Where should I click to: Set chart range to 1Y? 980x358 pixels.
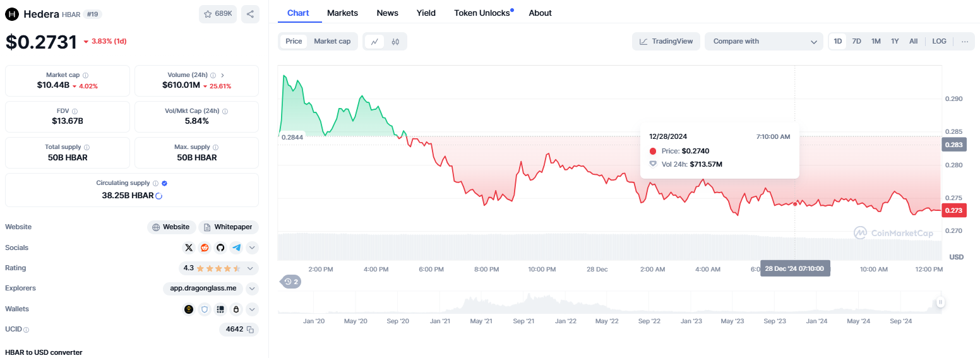(x=895, y=41)
